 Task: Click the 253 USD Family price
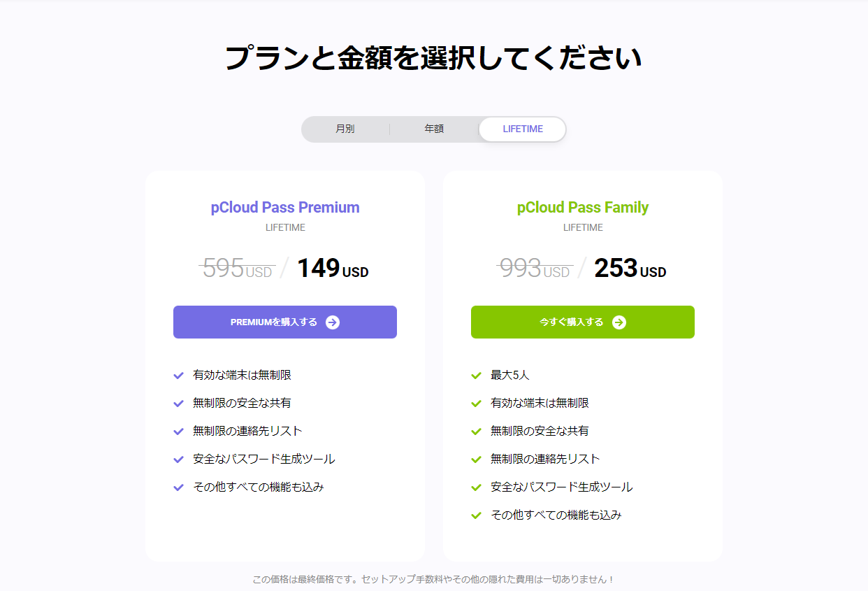(630, 269)
